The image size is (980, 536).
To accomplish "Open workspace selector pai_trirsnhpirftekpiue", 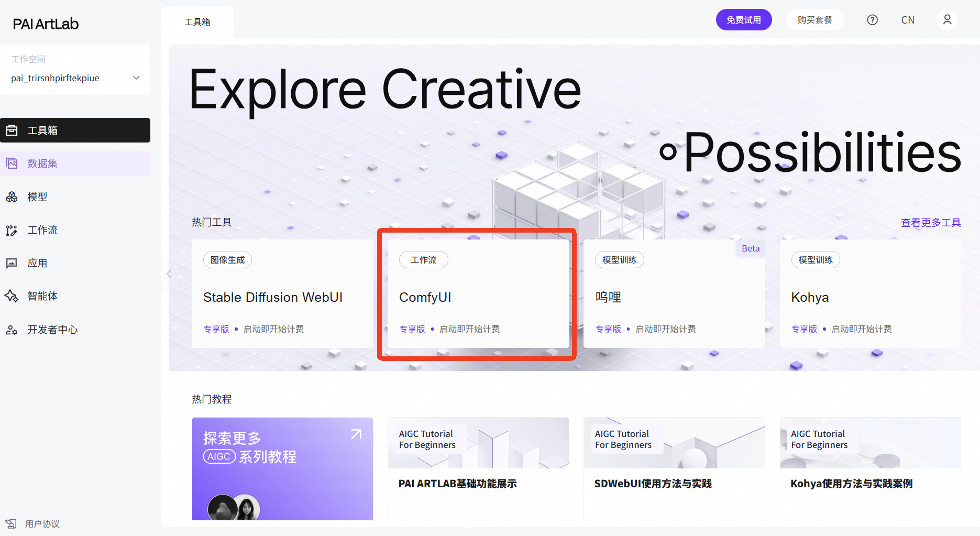I will tap(75, 78).
